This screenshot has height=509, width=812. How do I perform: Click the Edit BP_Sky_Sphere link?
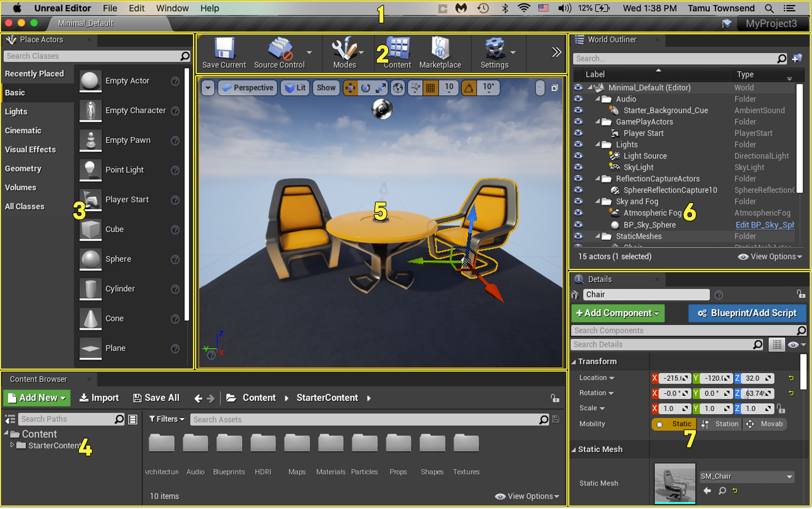(x=765, y=225)
